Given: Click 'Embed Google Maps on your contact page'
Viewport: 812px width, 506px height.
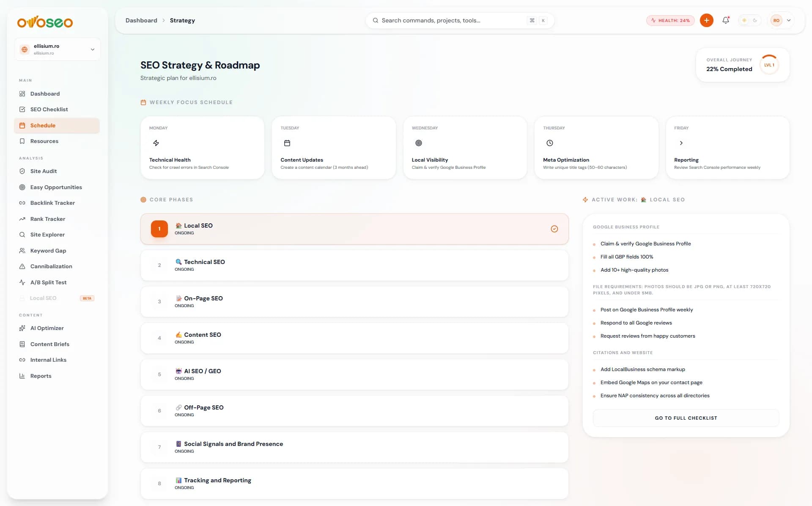Looking at the screenshot, I should click(651, 382).
